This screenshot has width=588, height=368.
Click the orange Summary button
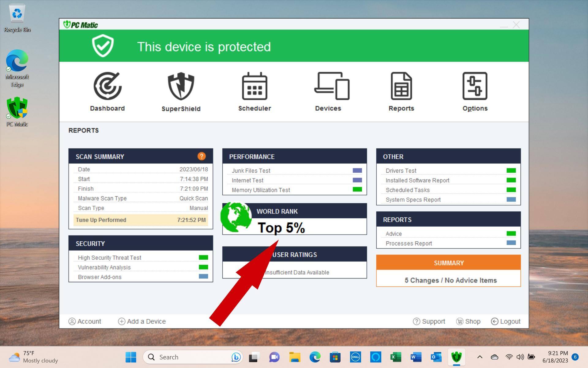(x=448, y=263)
